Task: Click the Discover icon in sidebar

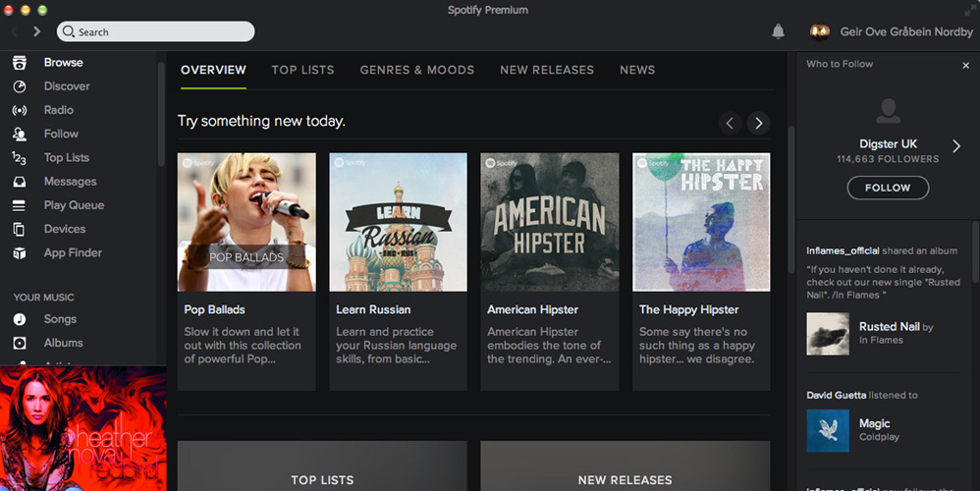Action: click(x=20, y=86)
